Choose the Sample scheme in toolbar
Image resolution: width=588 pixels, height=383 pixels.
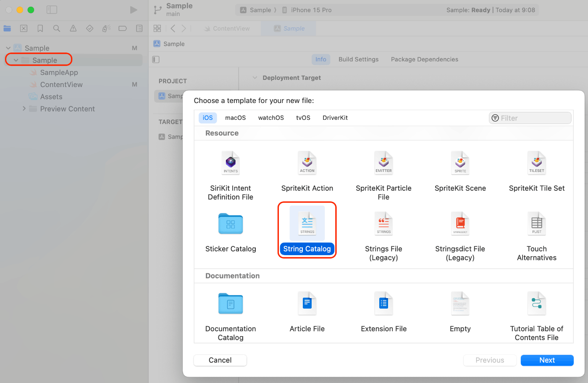tap(255, 10)
